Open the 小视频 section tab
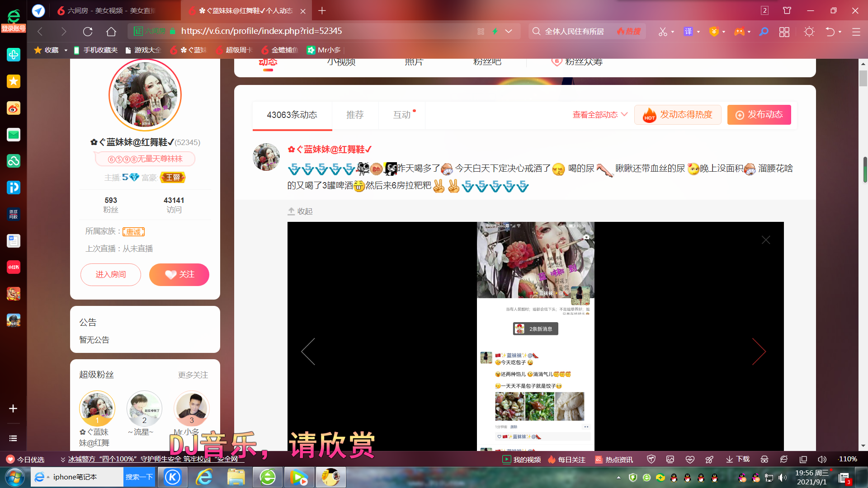 pyautogui.click(x=341, y=62)
